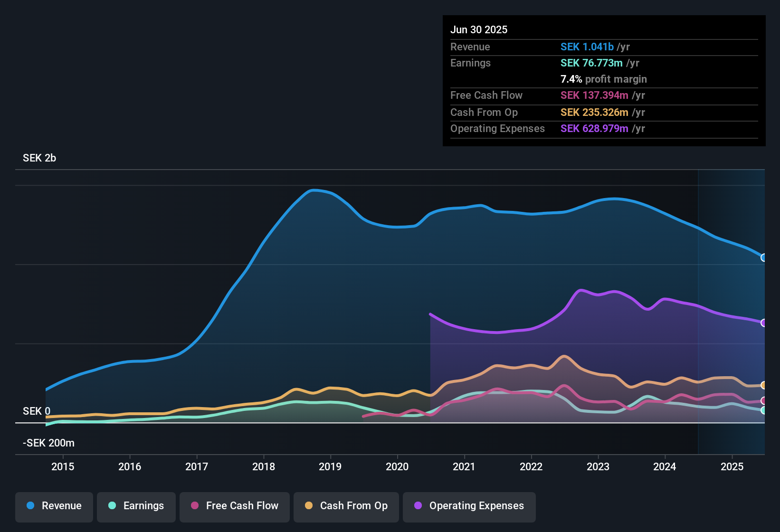Click the 2019 x-axis year label
The height and width of the screenshot is (532, 780).
[x=330, y=466]
